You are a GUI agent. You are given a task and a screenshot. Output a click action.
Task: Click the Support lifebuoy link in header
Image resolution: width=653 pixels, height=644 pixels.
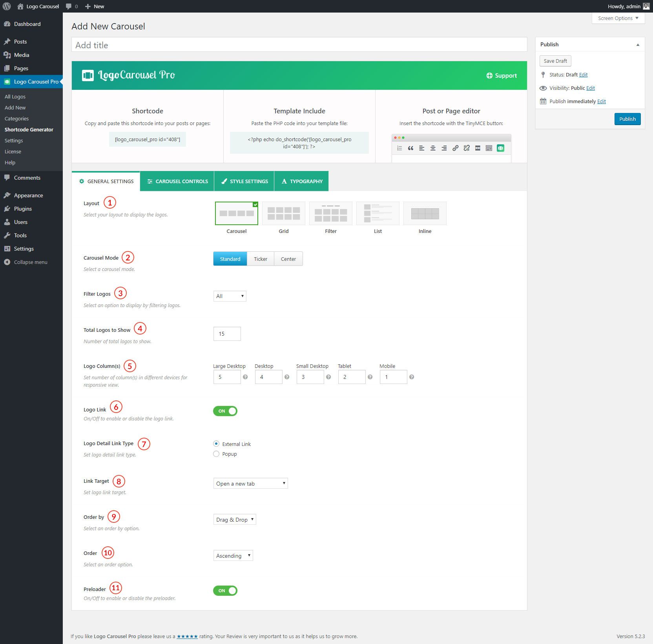coord(502,76)
